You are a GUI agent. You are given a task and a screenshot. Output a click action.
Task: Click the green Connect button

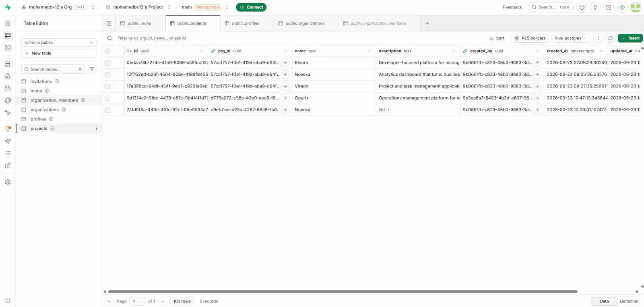251,7
